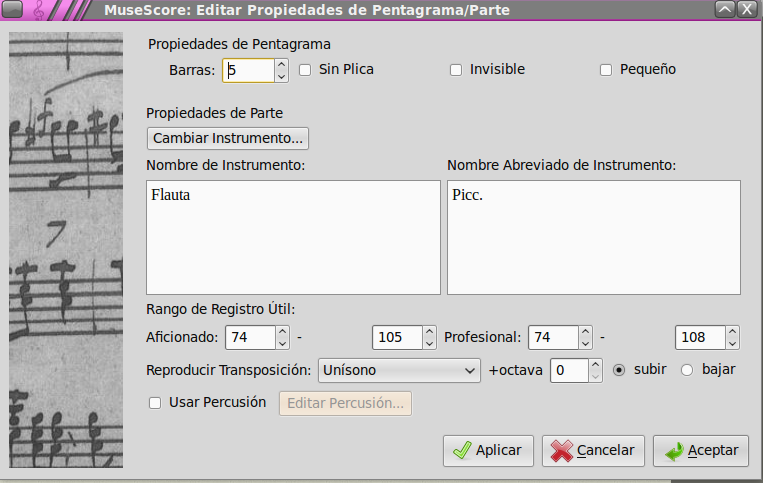This screenshot has height=483, width=763.
Task: Click the abbreviated name field containing Picc.
Action: click(x=594, y=237)
